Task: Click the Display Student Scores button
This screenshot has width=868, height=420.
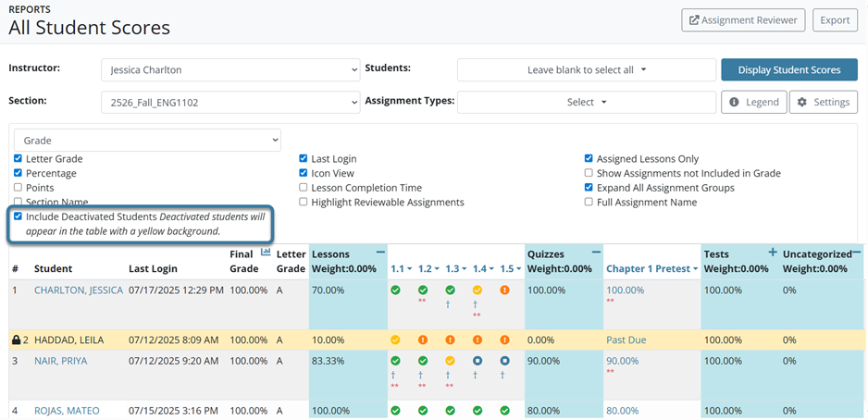Action: [x=788, y=70]
